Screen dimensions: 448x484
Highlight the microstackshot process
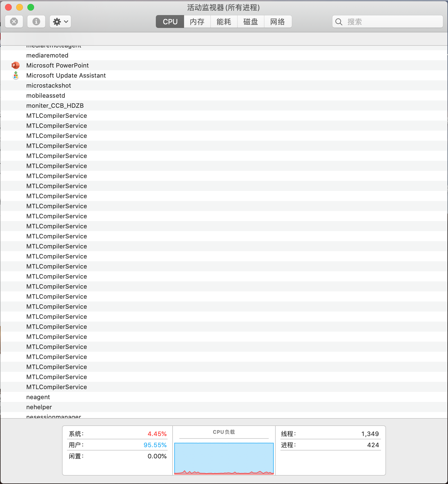click(49, 85)
